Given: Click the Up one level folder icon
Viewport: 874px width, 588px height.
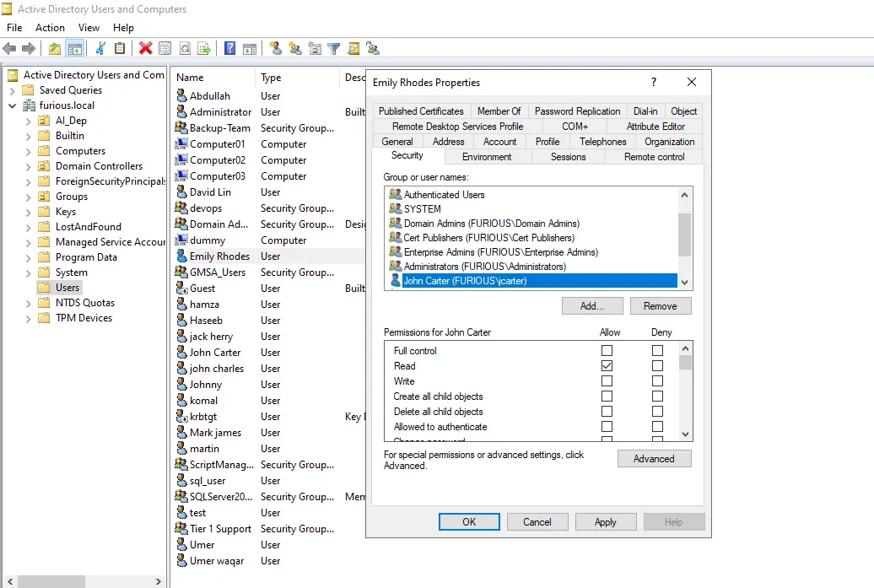Looking at the screenshot, I should pyautogui.click(x=55, y=49).
